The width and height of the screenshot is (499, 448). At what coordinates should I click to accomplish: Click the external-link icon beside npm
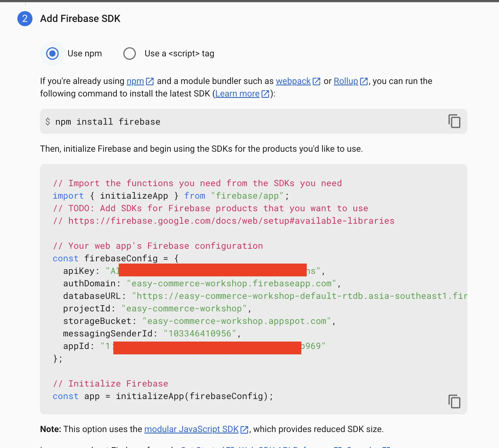[x=150, y=81]
